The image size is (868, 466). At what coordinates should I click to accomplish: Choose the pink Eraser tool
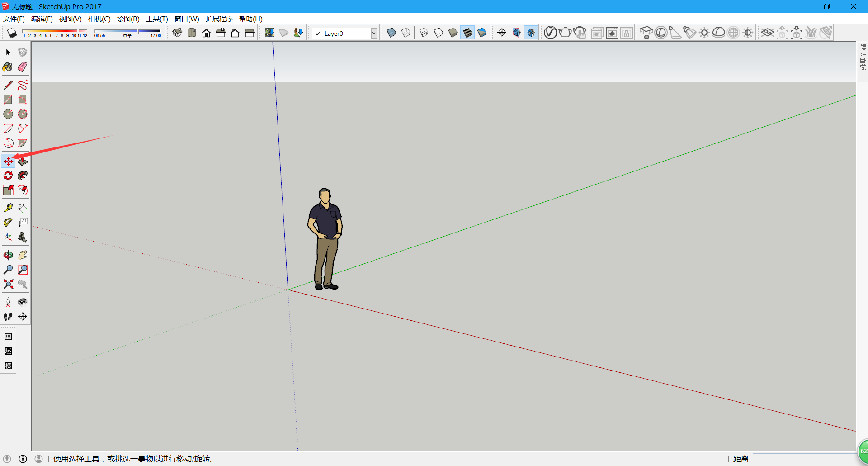click(23, 67)
